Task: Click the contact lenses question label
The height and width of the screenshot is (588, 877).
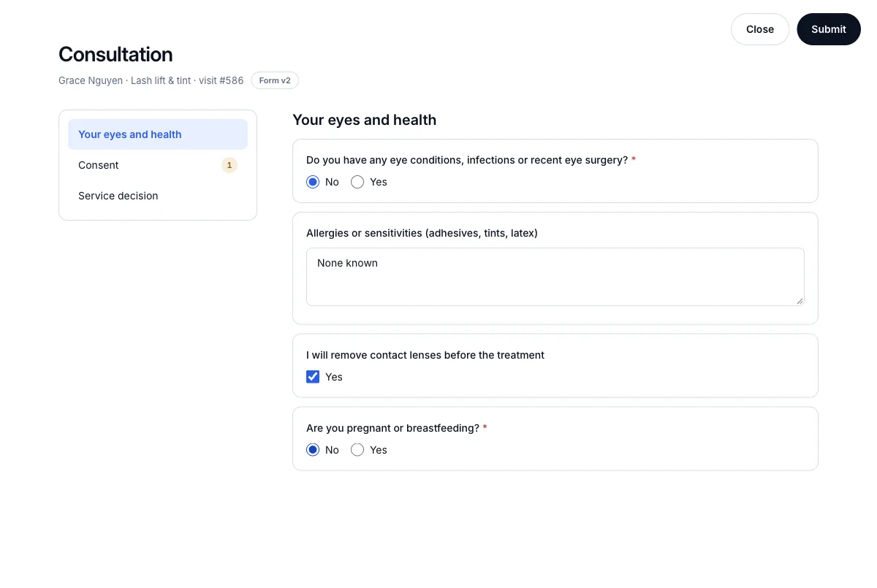Action: [x=425, y=355]
